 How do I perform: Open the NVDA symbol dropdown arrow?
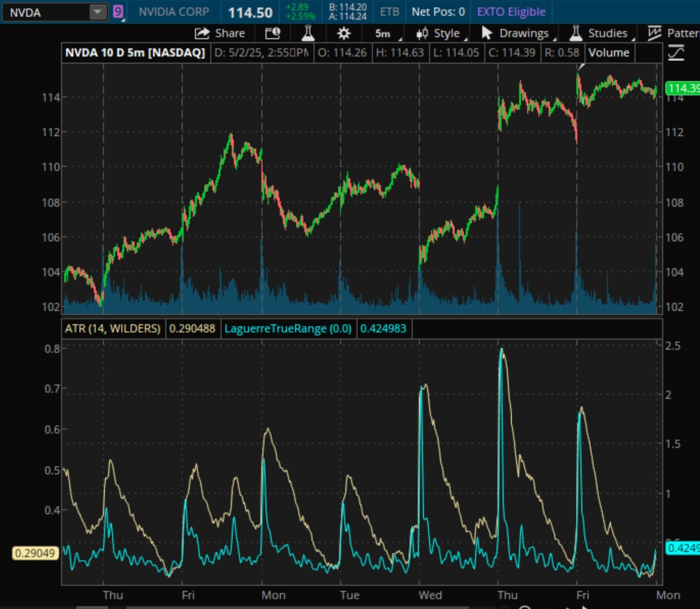(x=97, y=12)
